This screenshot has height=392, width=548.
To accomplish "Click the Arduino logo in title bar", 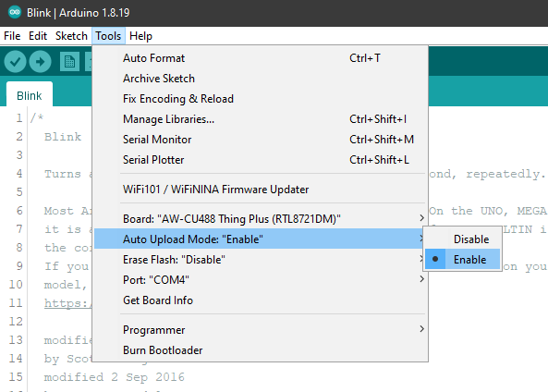I will pyautogui.click(x=15, y=12).
